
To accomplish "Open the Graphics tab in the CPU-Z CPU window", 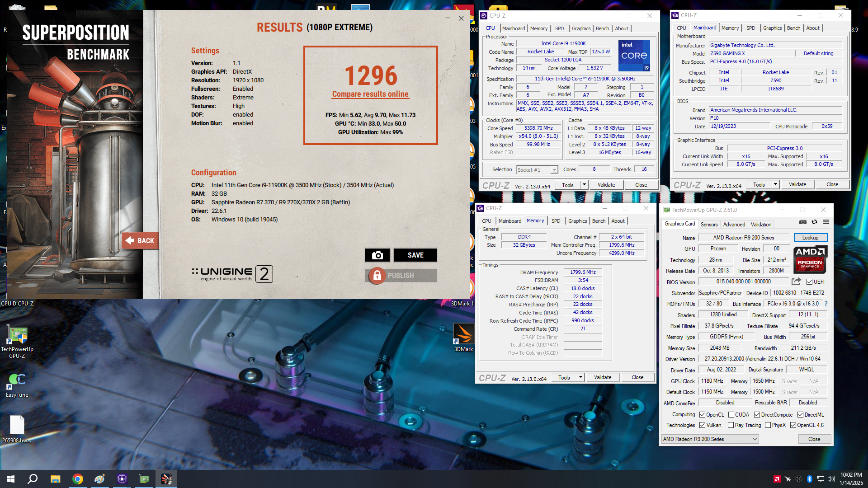I will click(581, 28).
